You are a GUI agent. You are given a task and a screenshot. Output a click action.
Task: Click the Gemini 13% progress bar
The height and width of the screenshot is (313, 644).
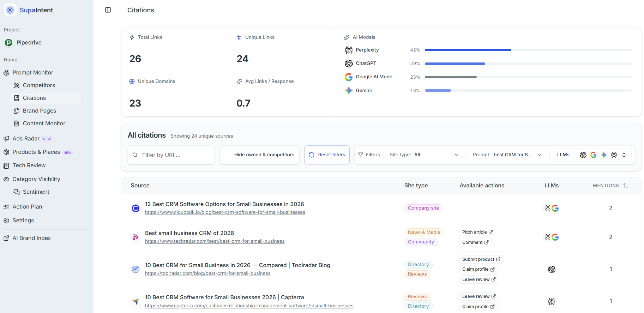pos(528,91)
